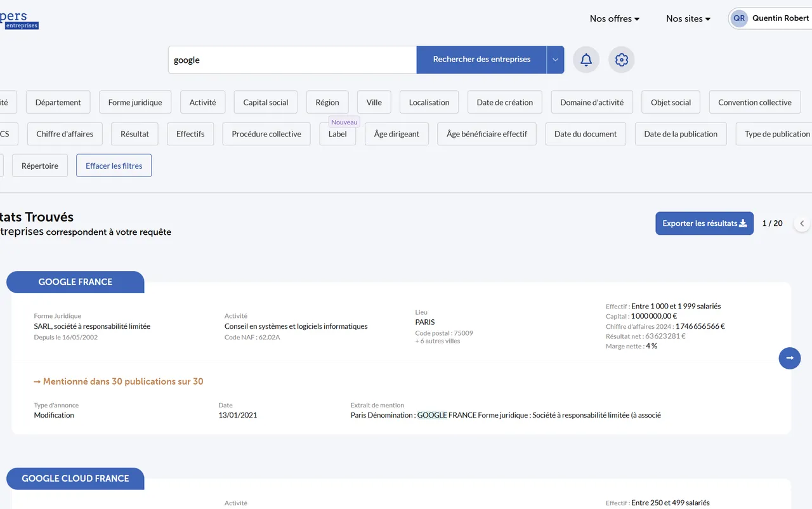Click the 'Marge nette : 4 %' text
Screen dimensions: 812x509
(x=631, y=347)
